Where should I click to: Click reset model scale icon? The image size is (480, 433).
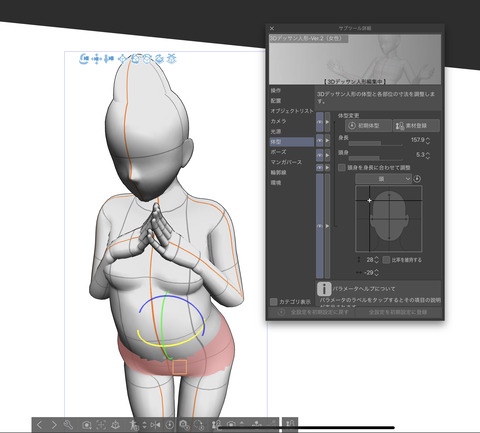(184, 425)
